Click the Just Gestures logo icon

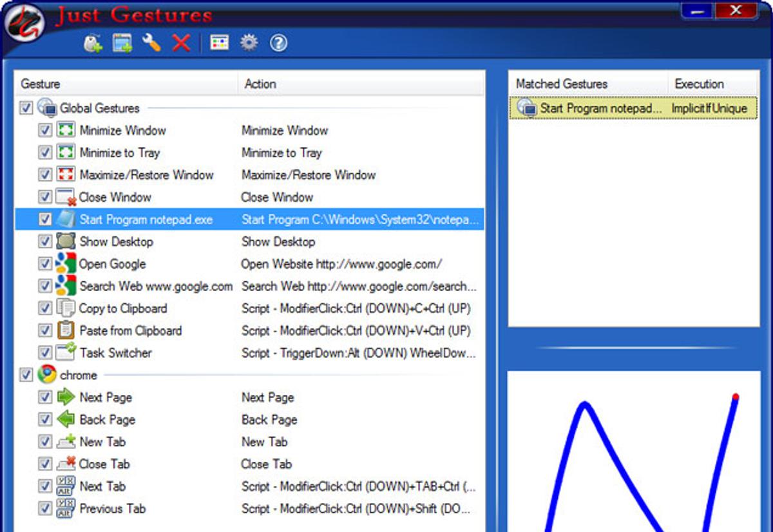tap(24, 24)
